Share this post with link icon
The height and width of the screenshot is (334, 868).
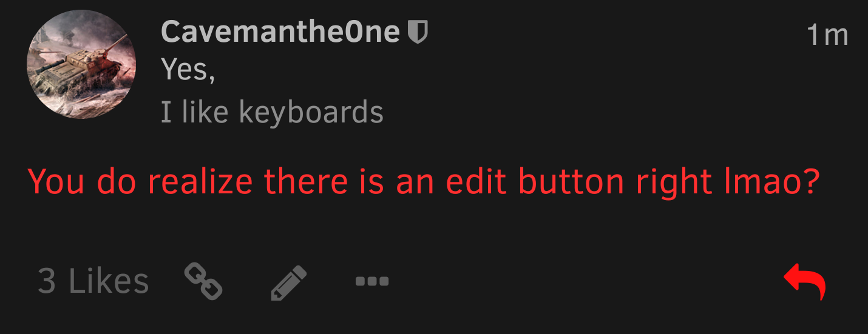point(203,281)
